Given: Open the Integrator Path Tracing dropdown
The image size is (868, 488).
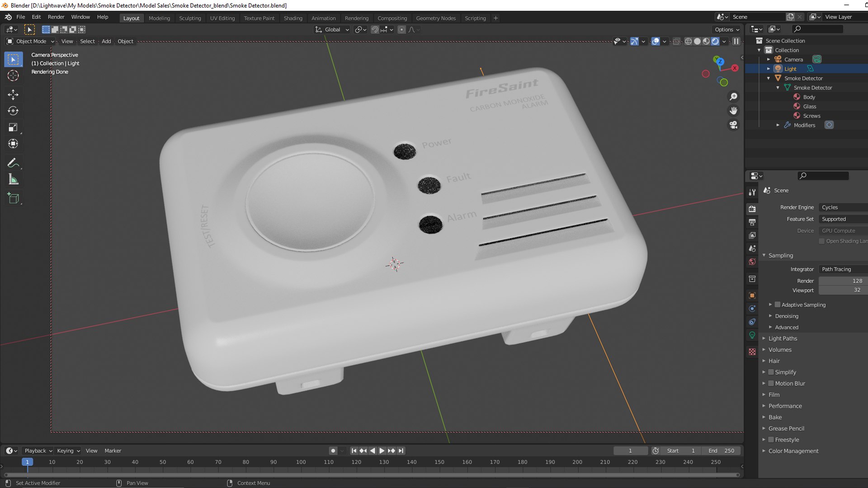Looking at the screenshot, I should 843,269.
